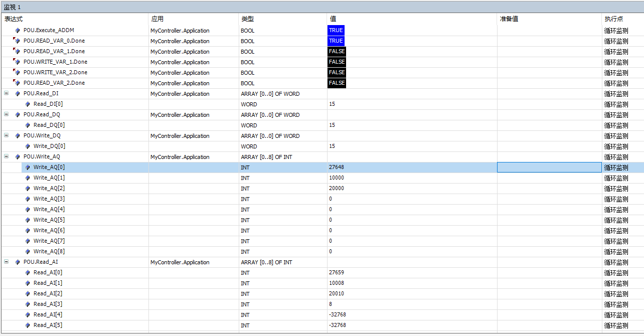Click the variable icon beside Write_AQ[1]
The height and width of the screenshot is (336, 644).
[x=28, y=178]
